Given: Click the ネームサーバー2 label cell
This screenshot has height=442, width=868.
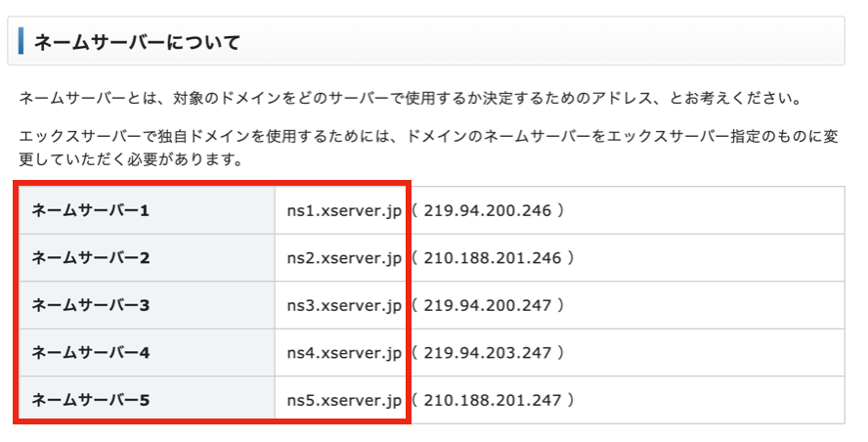Looking at the screenshot, I should (147, 257).
